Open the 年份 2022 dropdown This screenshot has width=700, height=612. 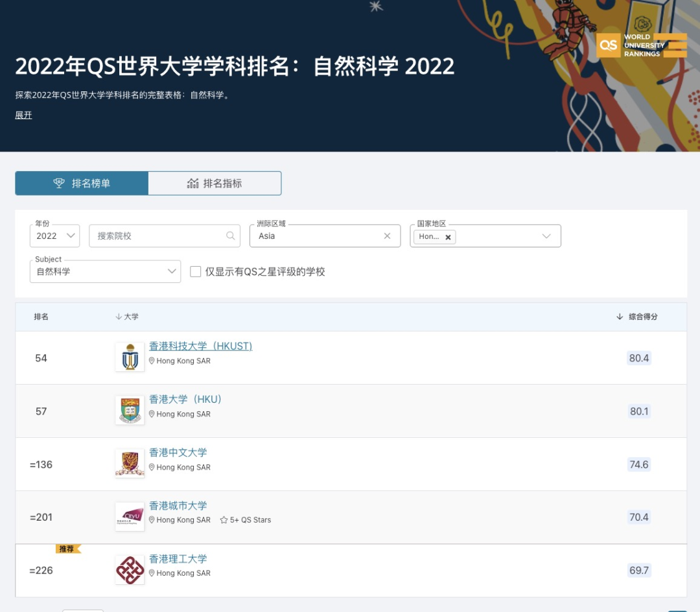point(55,236)
